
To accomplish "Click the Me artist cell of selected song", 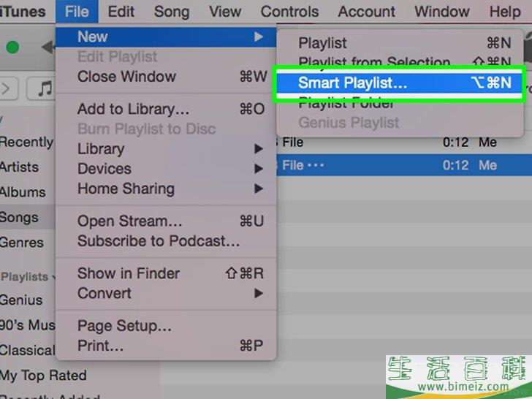I will point(487,166).
